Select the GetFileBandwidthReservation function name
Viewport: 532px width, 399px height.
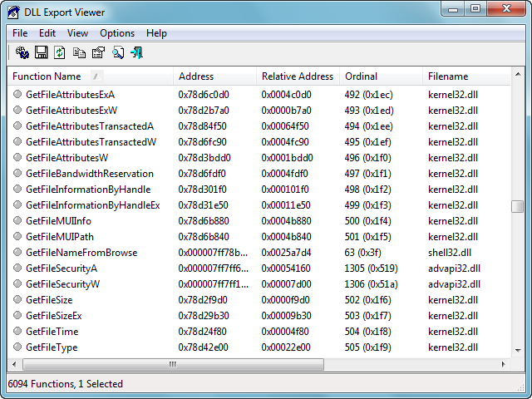90,174
